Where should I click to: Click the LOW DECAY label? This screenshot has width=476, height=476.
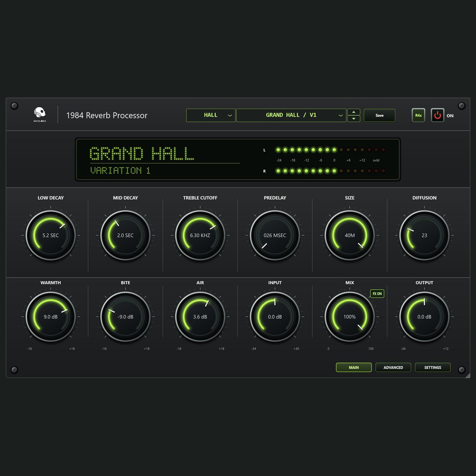pos(50,198)
